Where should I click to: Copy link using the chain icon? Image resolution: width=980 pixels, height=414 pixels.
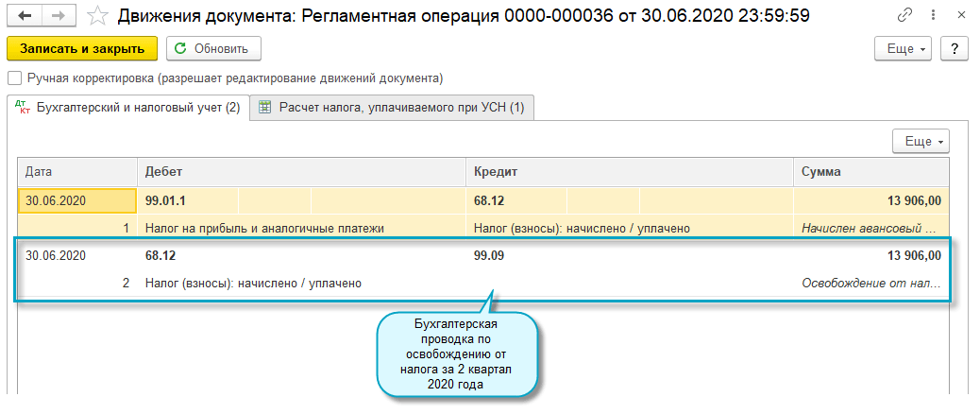coord(906,16)
